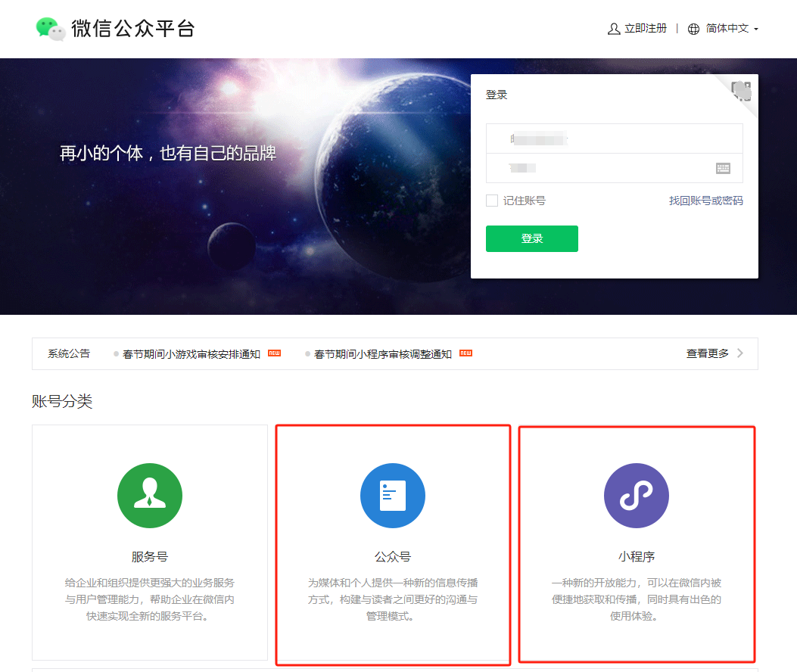Click the chevron next to 查看更多
The image size is (797, 672).
(740, 353)
